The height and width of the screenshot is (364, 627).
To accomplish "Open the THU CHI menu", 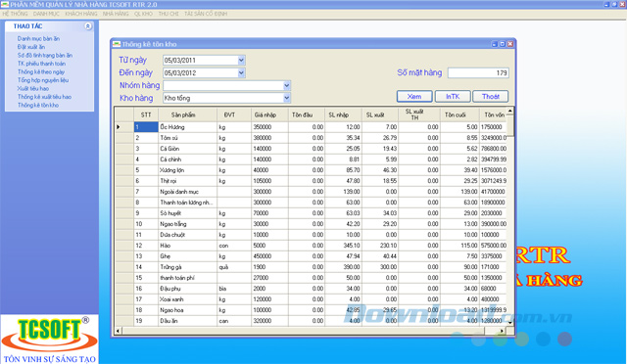I will click(169, 14).
